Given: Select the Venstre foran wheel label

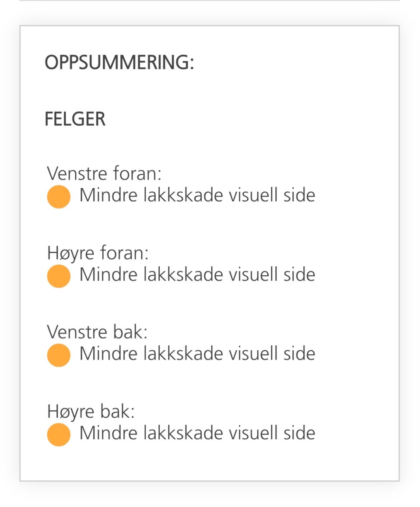Looking at the screenshot, I should [104, 173].
